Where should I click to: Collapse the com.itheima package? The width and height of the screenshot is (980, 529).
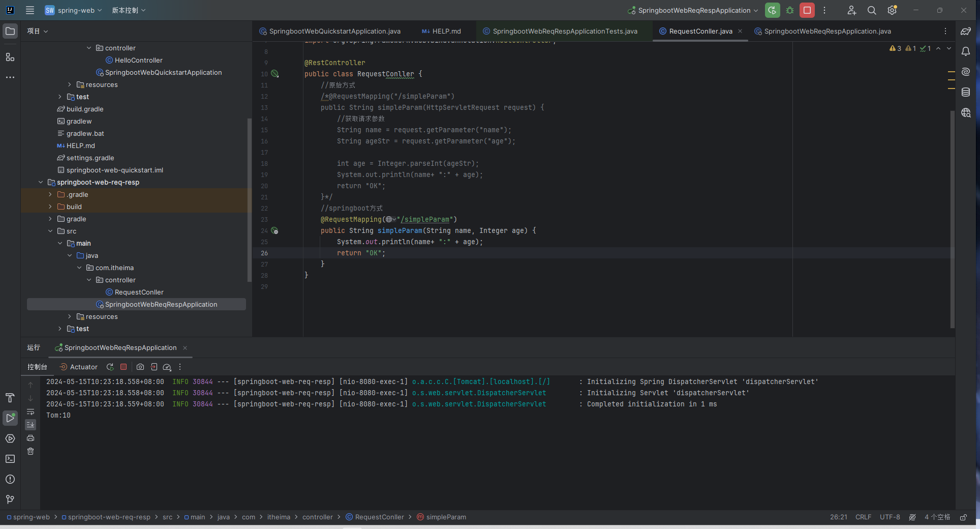click(79, 268)
